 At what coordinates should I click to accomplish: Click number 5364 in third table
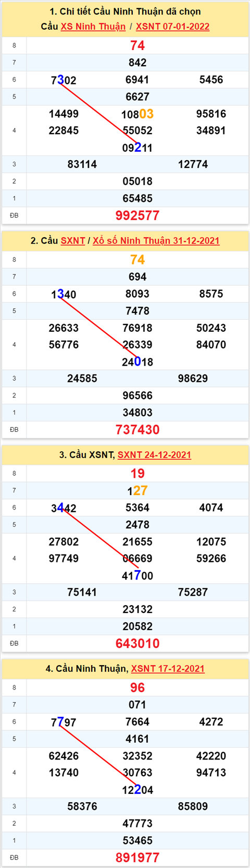coord(137,508)
